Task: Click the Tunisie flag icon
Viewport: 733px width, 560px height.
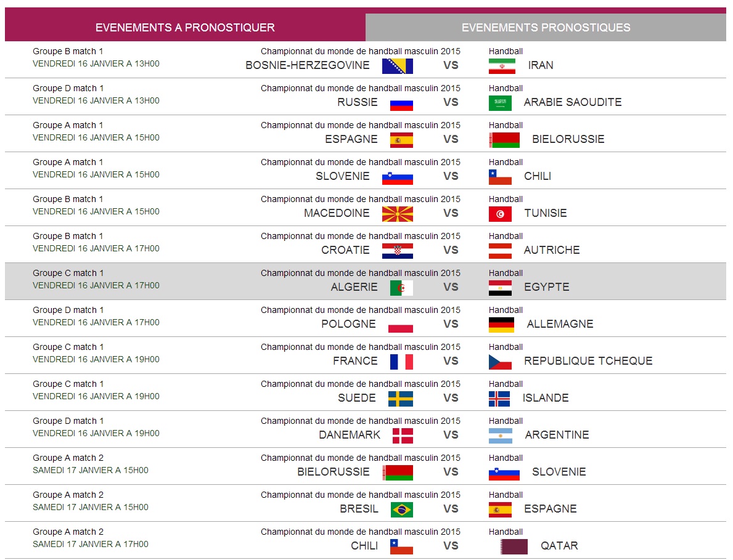Action: [x=501, y=214]
